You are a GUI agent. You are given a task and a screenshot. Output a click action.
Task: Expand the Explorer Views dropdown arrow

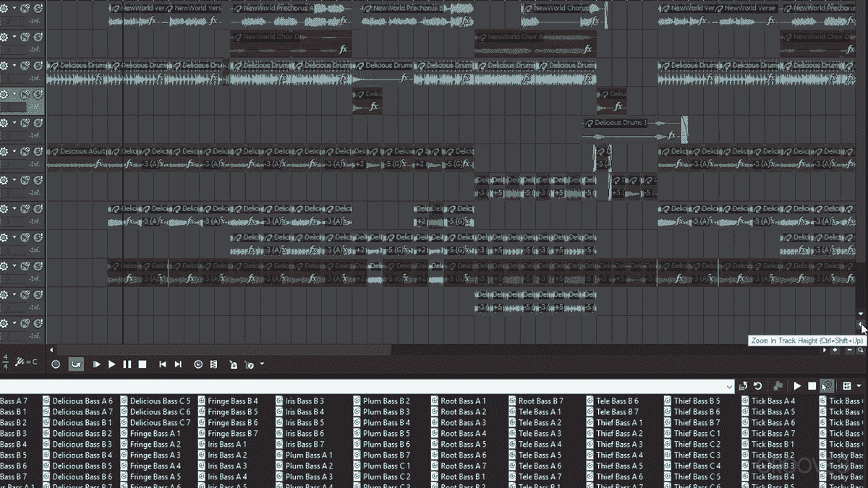(x=859, y=386)
